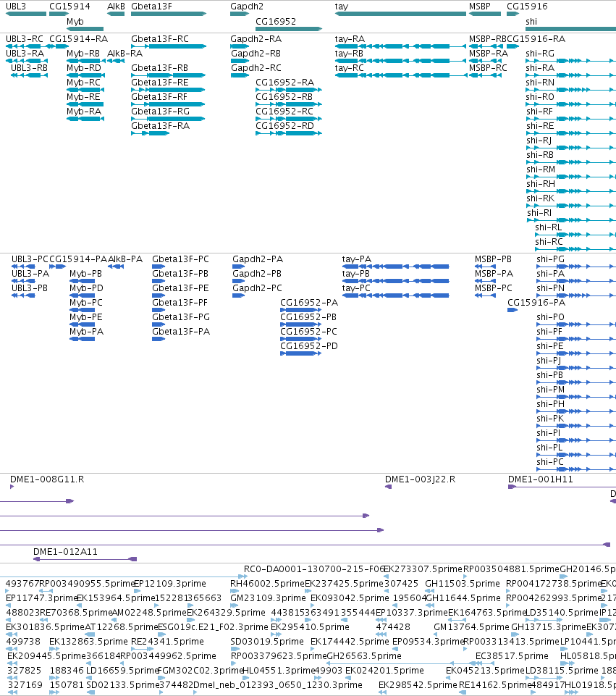The image size is (616, 696).
Task: Select EST EK174442.5prime
Action: point(350,642)
